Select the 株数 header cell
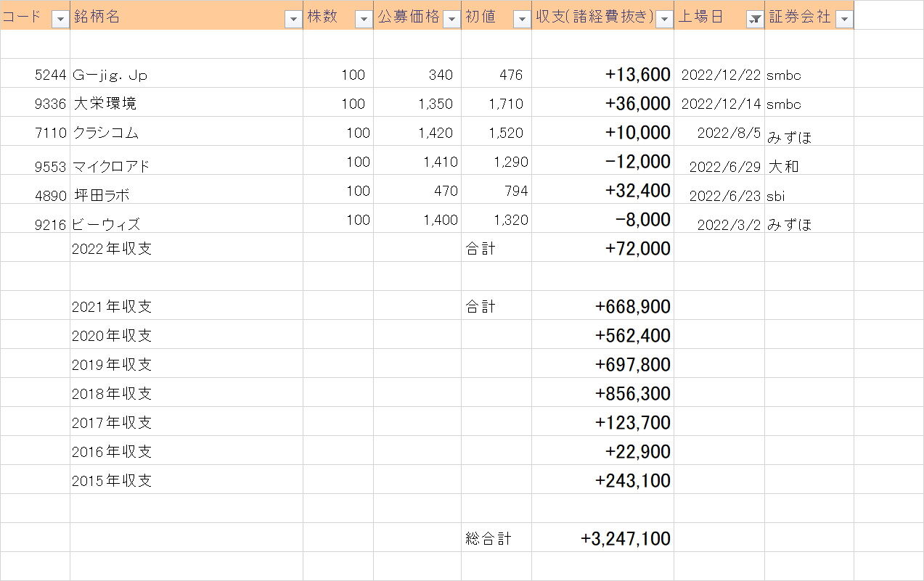 point(338,15)
